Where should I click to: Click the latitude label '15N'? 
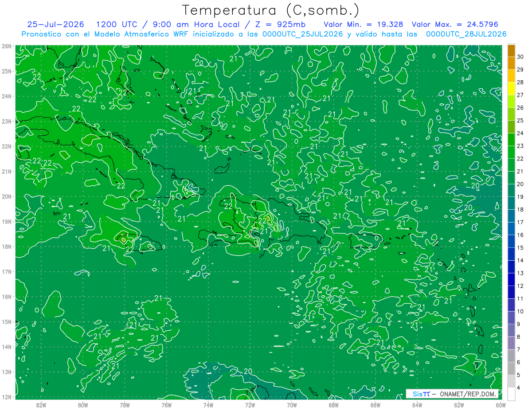[6, 321]
